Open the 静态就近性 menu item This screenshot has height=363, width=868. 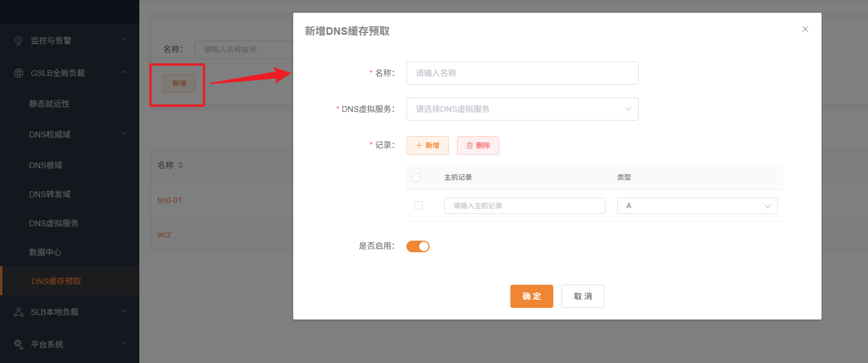tap(49, 104)
